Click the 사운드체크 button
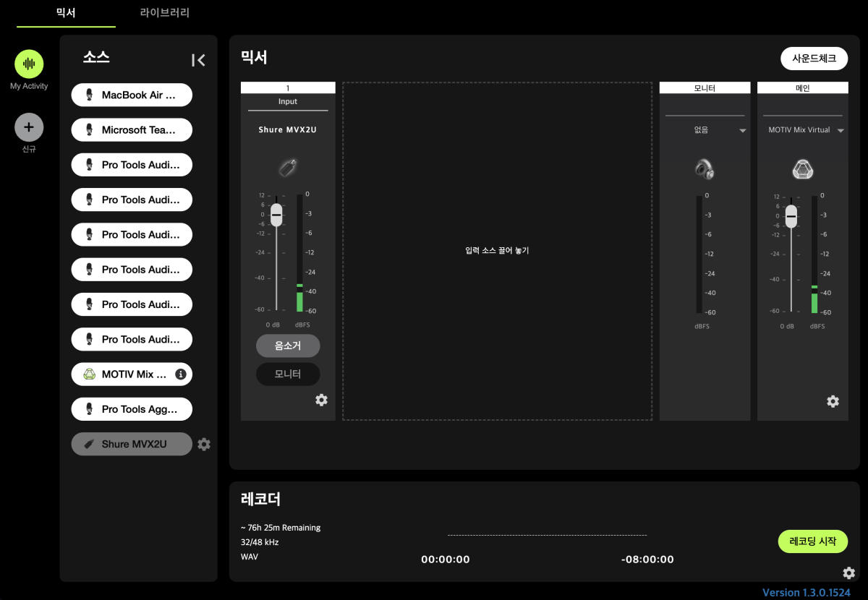This screenshot has height=600, width=868. [x=814, y=59]
